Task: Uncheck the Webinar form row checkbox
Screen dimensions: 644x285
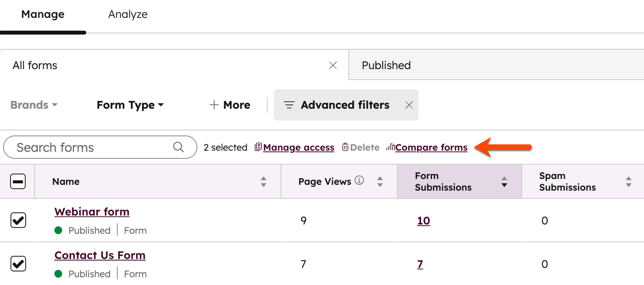Action: point(17,220)
